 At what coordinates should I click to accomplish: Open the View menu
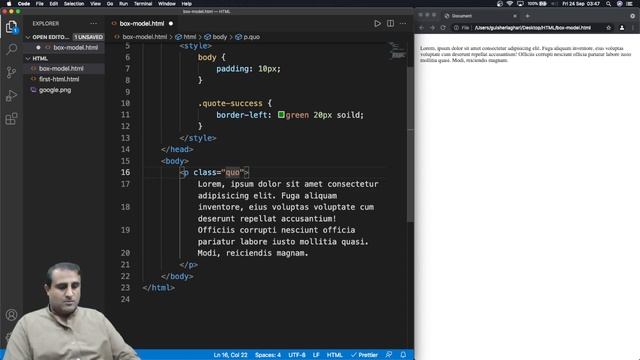[x=95, y=4]
